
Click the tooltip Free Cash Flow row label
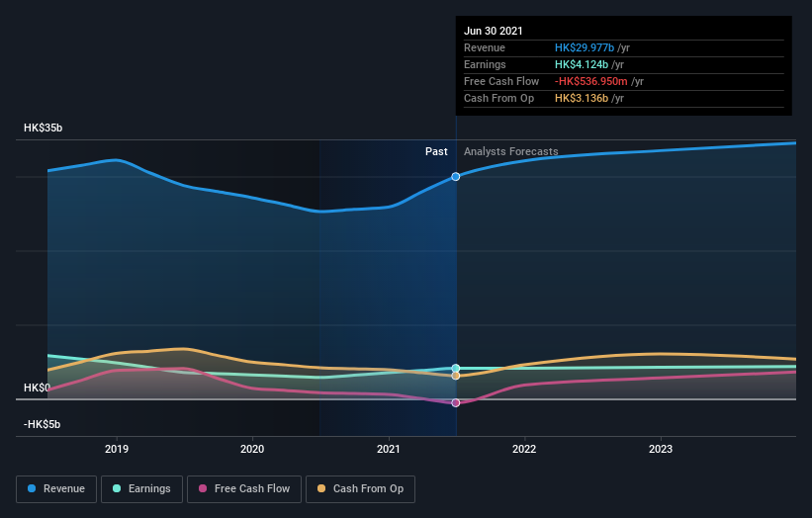pos(501,81)
